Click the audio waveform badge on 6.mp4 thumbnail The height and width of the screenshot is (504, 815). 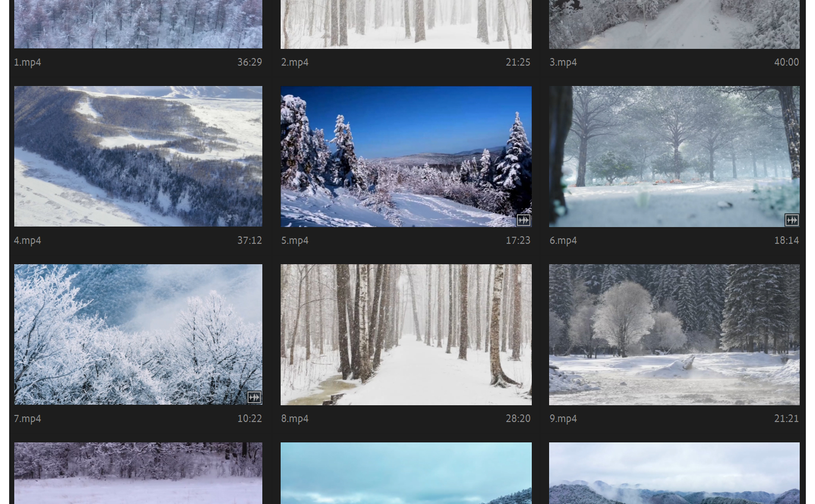point(792,220)
